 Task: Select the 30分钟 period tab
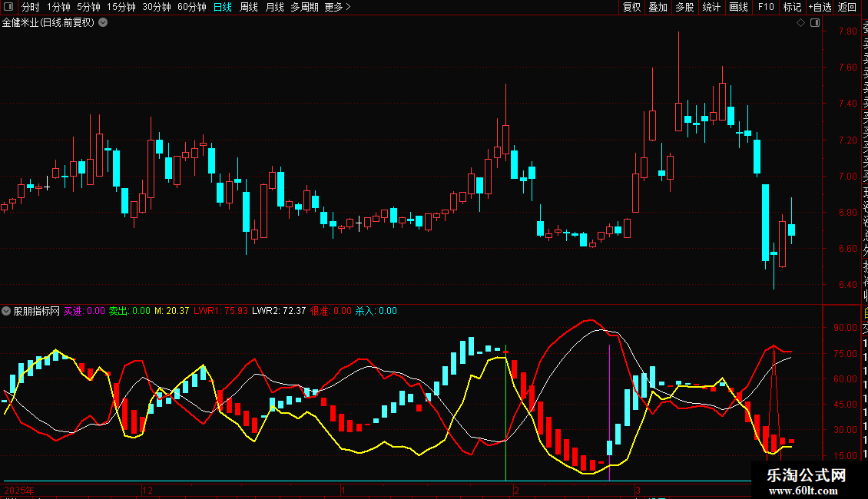(157, 7)
